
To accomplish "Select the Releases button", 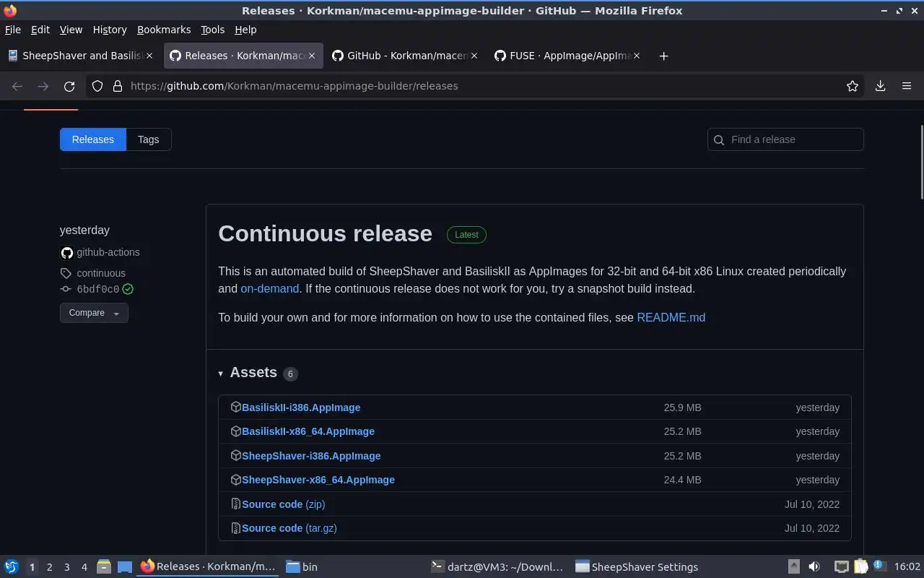I will point(93,139).
